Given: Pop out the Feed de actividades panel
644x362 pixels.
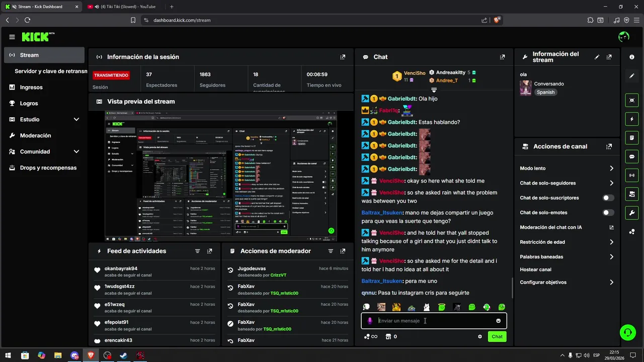Looking at the screenshot, I should click(x=210, y=251).
